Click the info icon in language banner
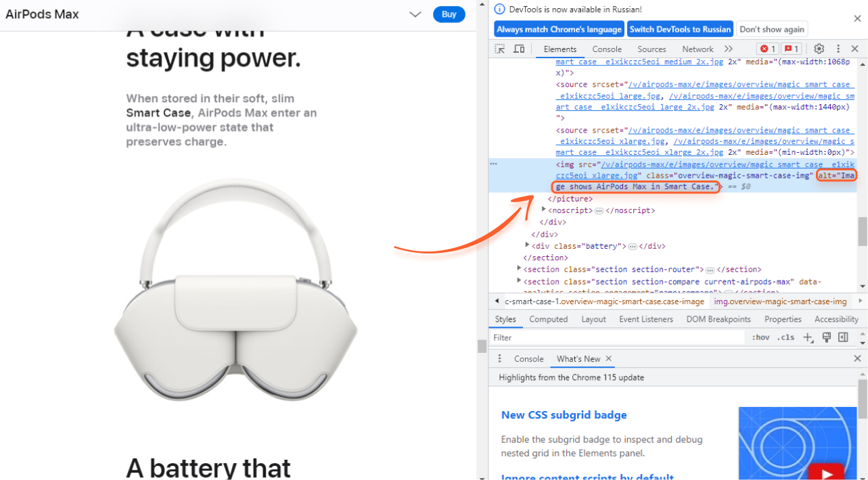 point(500,9)
